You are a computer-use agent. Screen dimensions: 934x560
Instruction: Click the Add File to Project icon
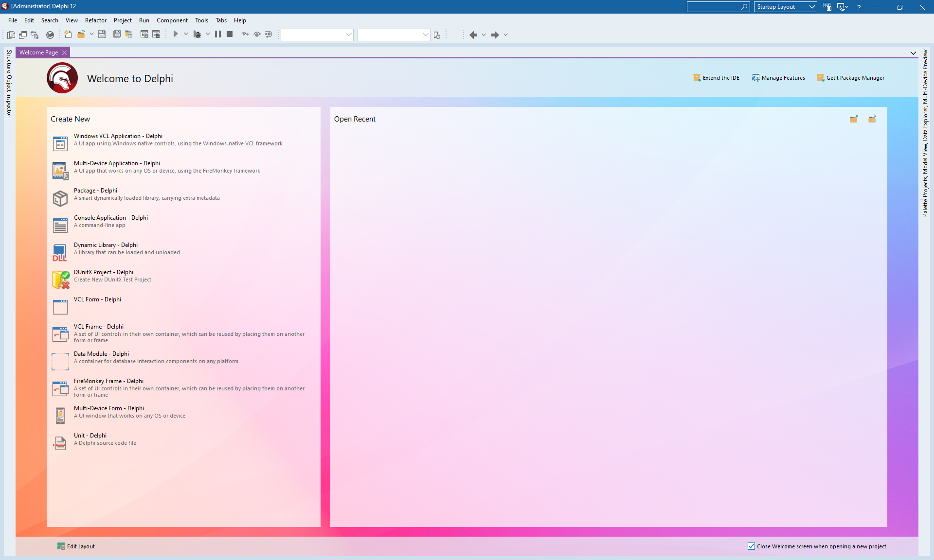(x=144, y=35)
